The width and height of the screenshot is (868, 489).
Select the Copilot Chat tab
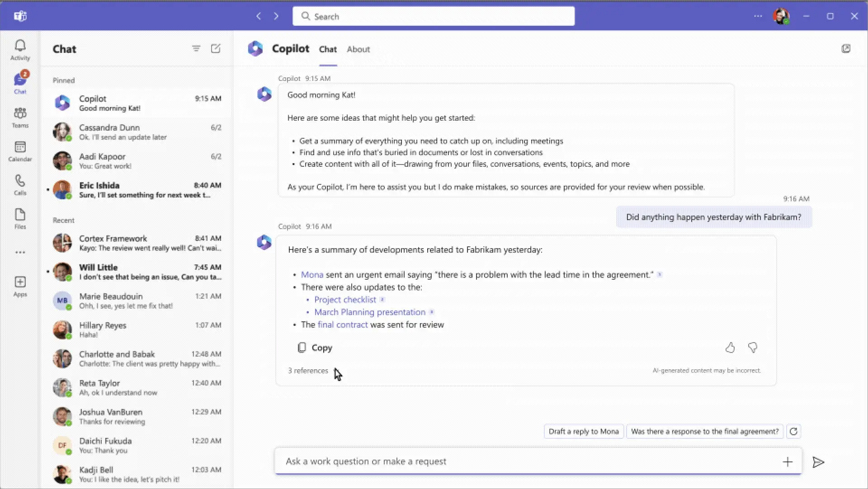pos(328,49)
